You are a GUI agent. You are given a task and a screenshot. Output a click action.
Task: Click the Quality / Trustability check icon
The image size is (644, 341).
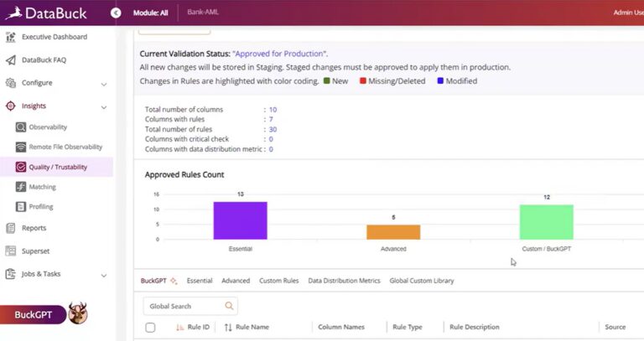20,167
